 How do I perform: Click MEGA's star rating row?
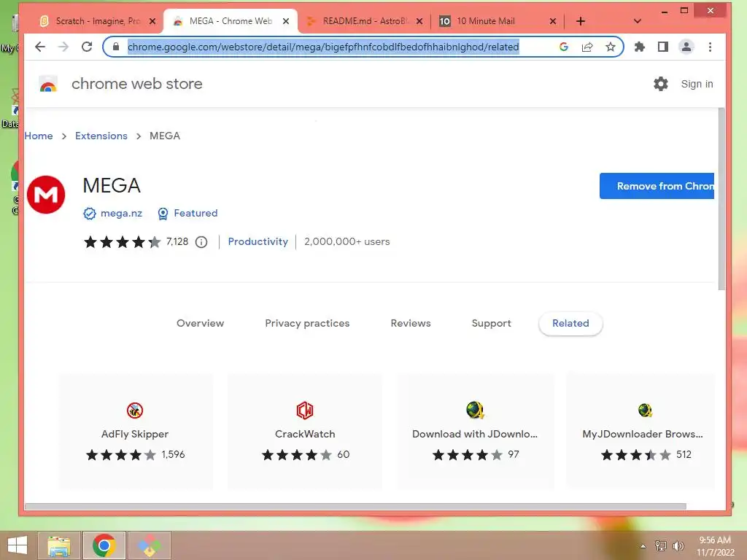(x=123, y=242)
